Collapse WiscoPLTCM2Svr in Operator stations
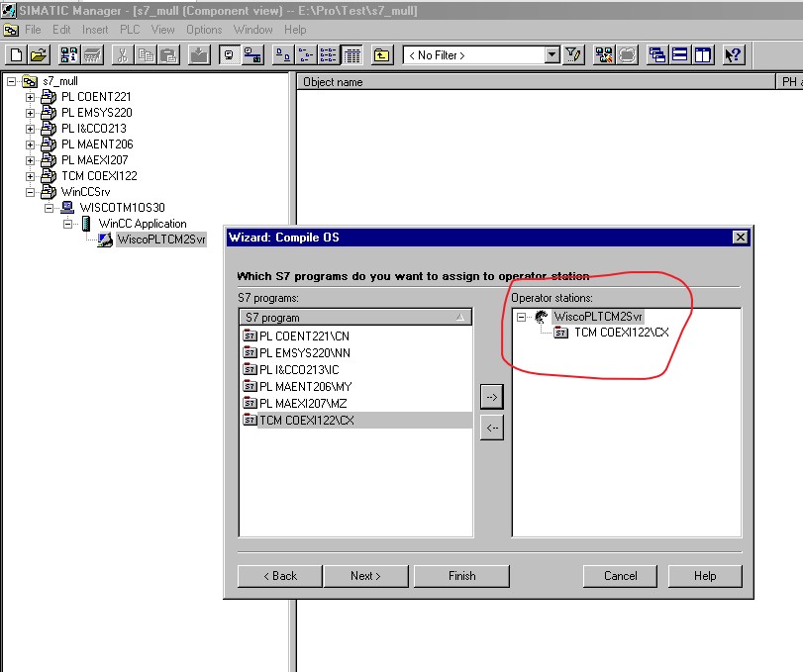This screenshot has height=672, width=803. (x=522, y=318)
